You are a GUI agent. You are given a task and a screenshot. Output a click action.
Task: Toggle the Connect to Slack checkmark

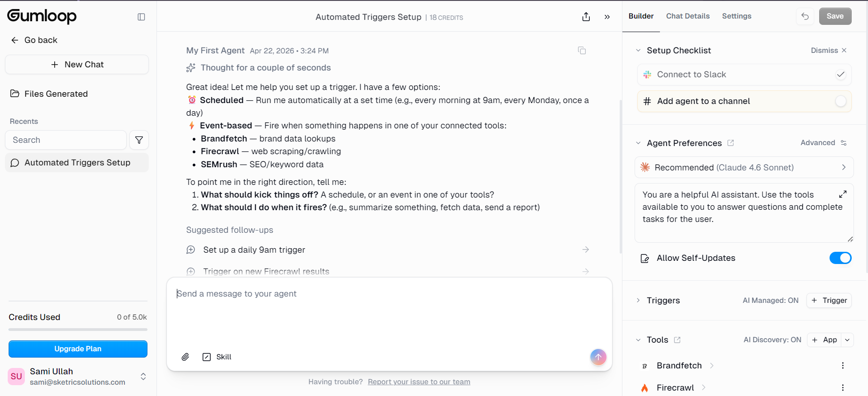point(840,75)
